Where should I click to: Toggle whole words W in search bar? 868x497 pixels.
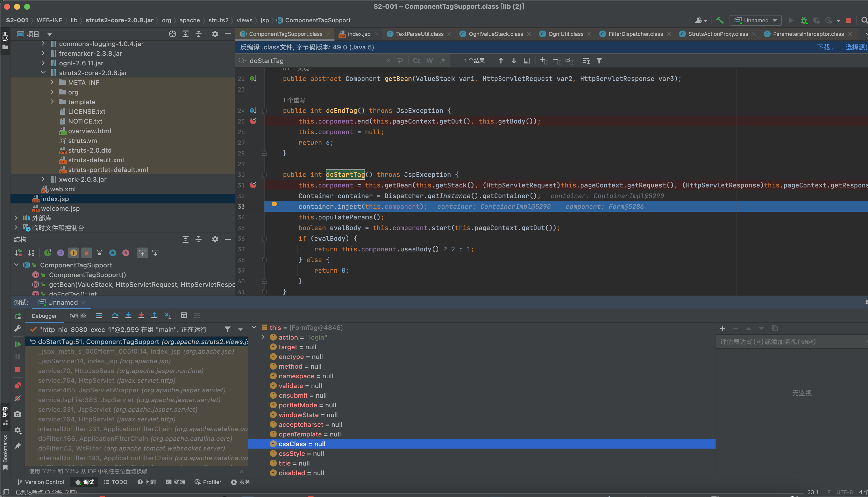tap(430, 61)
